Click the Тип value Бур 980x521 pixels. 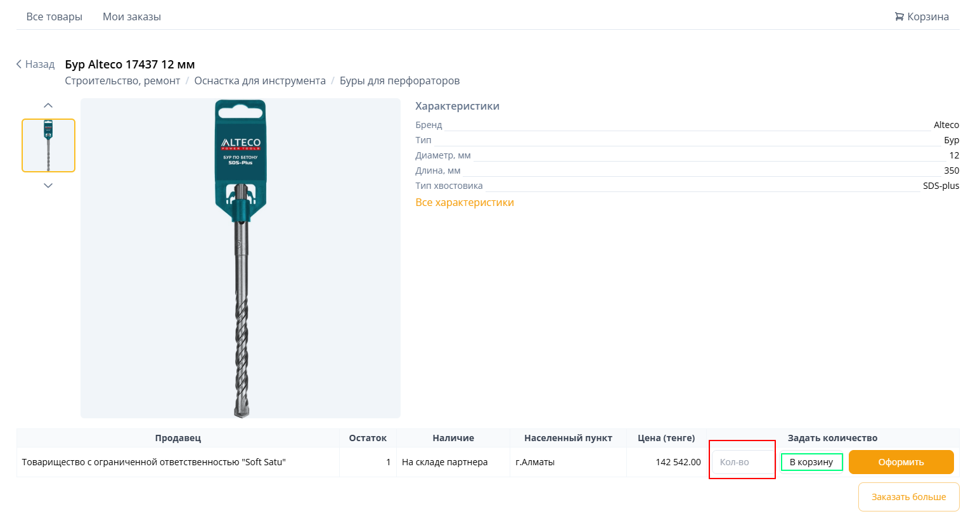(951, 140)
